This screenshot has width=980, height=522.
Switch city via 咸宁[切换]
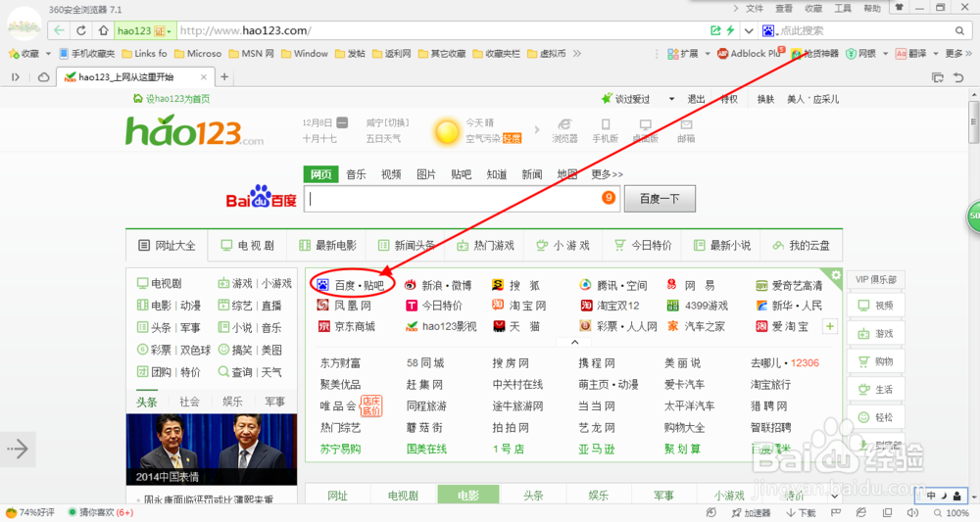click(387, 122)
